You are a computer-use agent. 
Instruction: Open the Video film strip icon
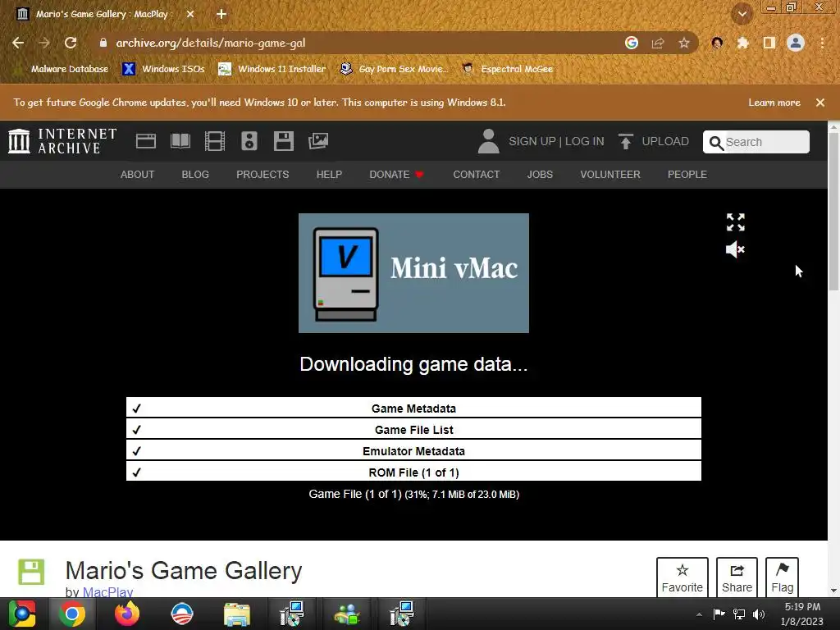click(x=215, y=141)
